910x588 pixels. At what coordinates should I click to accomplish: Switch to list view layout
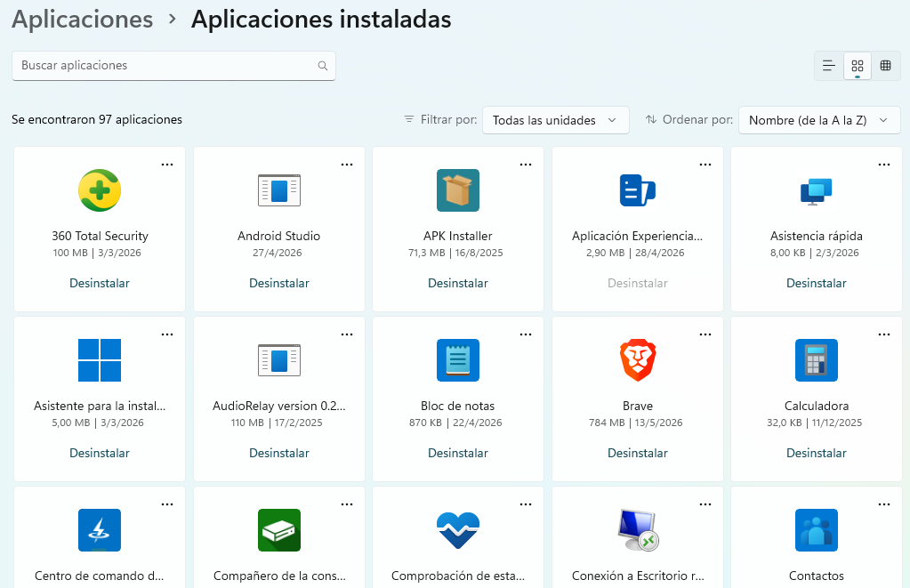pyautogui.click(x=829, y=66)
